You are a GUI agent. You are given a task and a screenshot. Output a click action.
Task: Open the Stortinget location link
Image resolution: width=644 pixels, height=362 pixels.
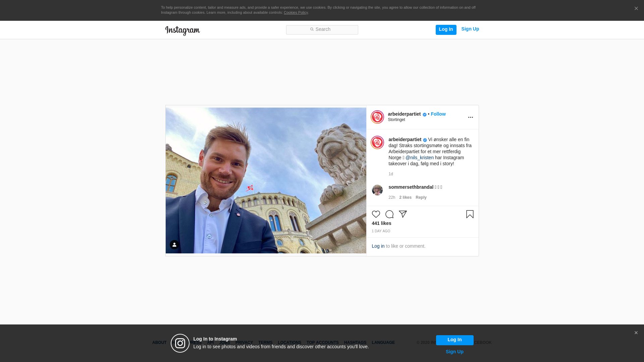[x=396, y=120]
